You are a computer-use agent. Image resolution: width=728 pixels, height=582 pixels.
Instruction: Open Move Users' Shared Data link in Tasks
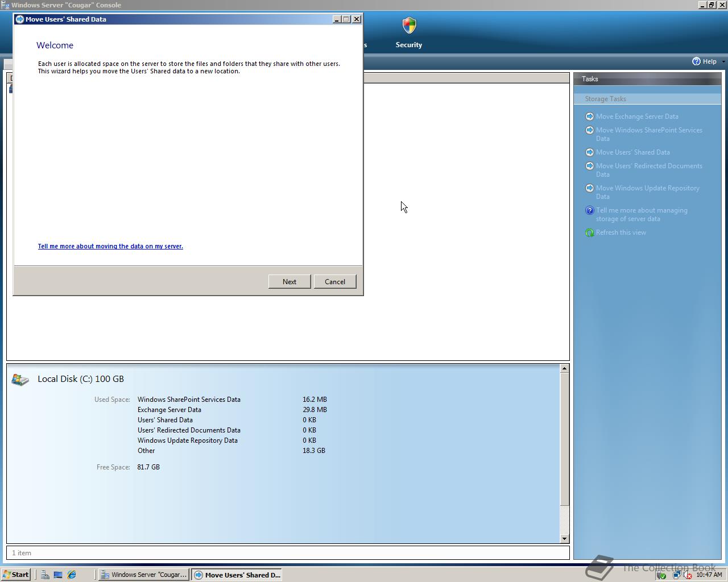pyautogui.click(x=633, y=152)
